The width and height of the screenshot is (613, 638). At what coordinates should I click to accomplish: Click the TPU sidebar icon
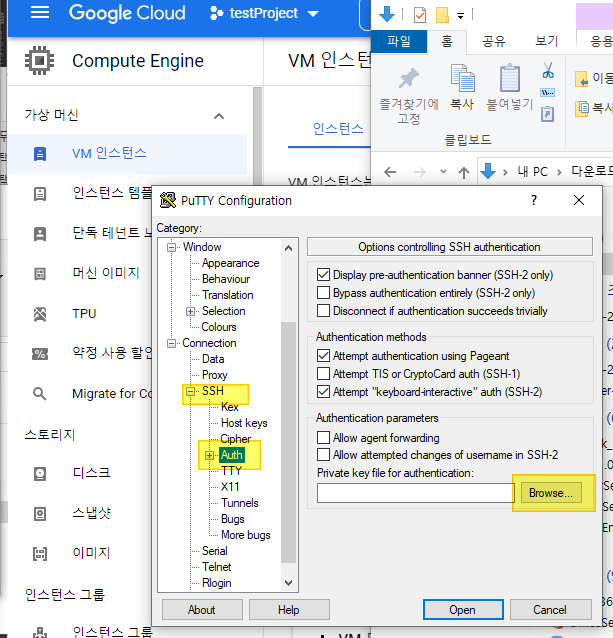pyautogui.click(x=40, y=314)
